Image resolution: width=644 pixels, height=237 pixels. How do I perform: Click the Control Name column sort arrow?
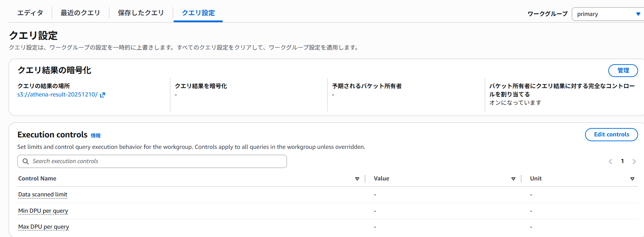357,179
